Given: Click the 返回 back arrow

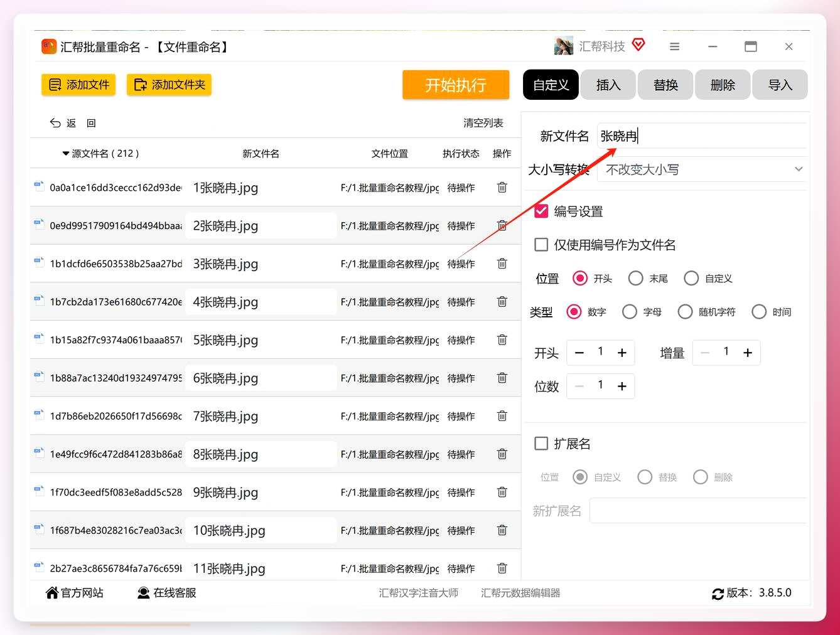Looking at the screenshot, I should pos(55,123).
